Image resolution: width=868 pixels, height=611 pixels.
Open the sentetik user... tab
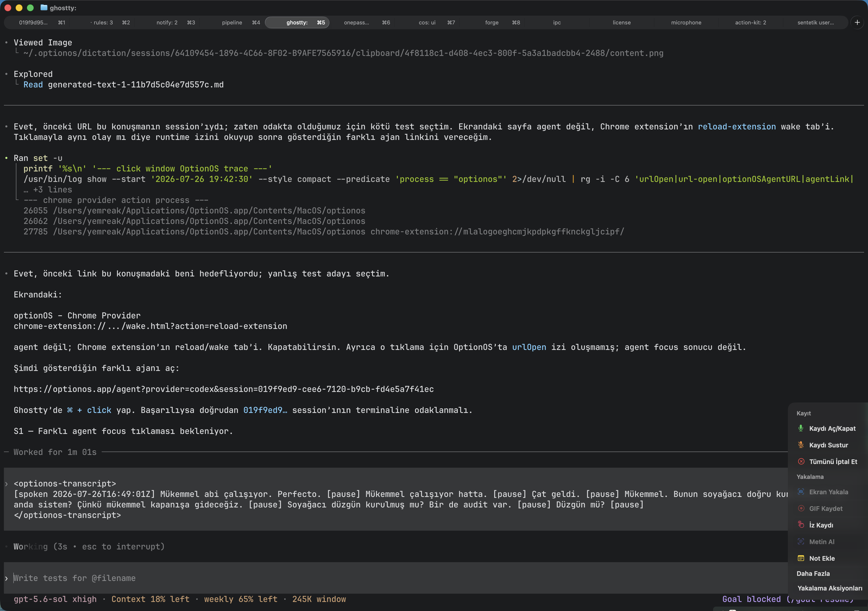pos(815,23)
